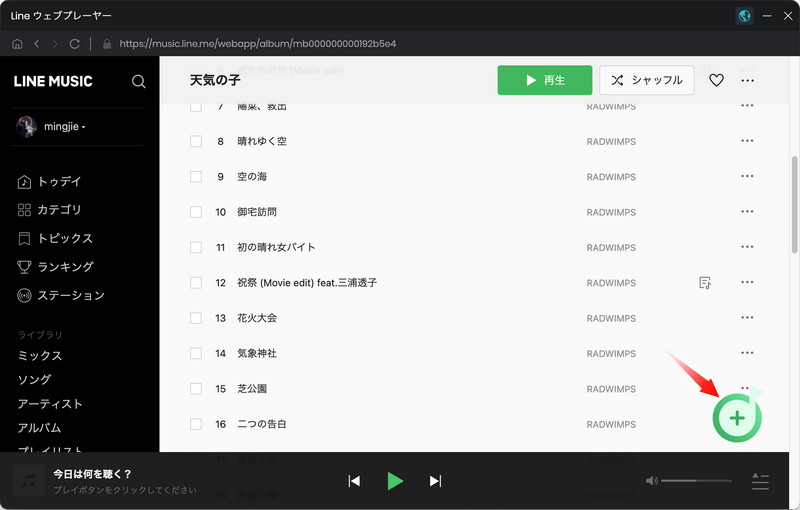800x510 pixels.
Task: Check the box for 晴れゆく空
Action: coord(196,141)
